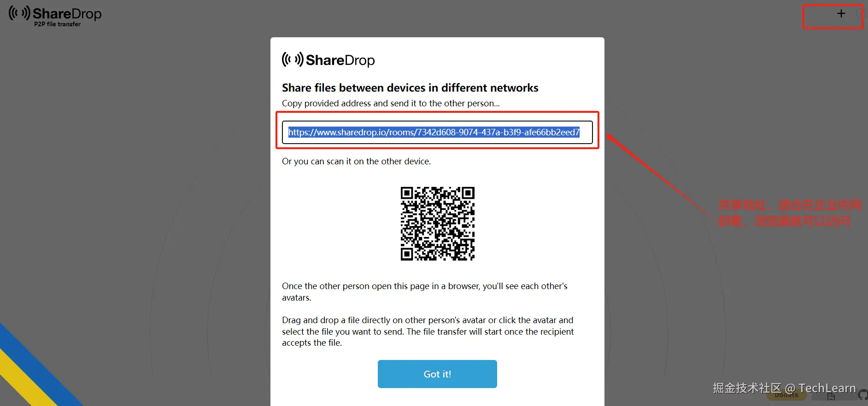Open the ShareDrop logo in the page header
The image size is (868, 406).
point(55,16)
